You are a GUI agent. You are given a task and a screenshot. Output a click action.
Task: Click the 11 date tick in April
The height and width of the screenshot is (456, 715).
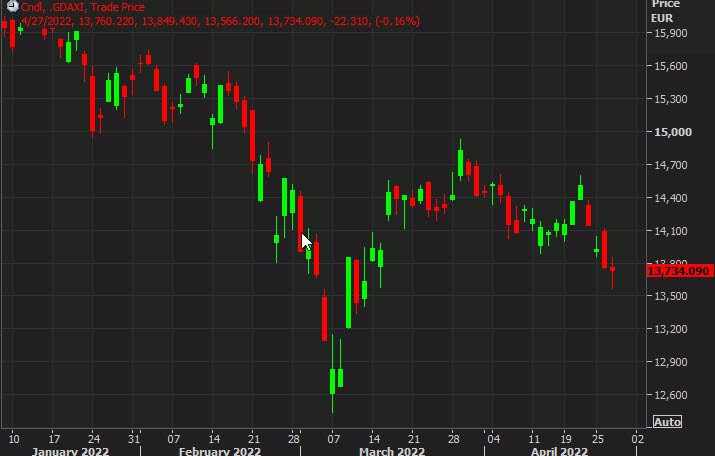click(534, 439)
